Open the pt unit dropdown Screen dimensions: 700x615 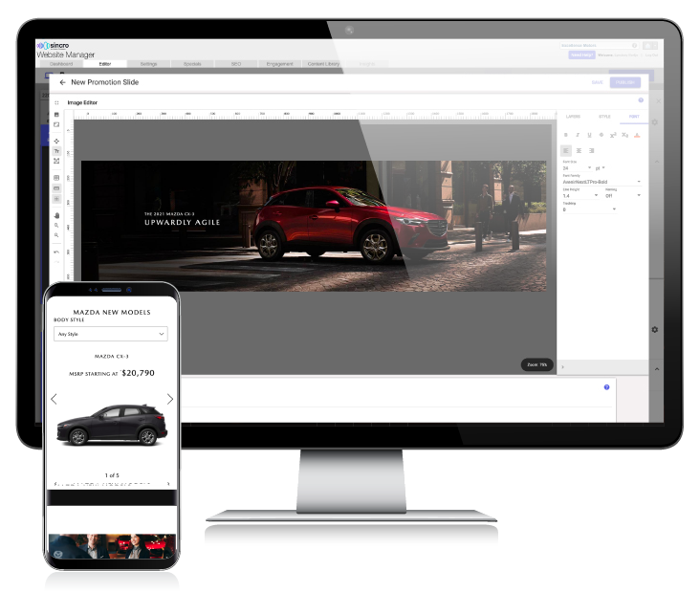click(600, 168)
